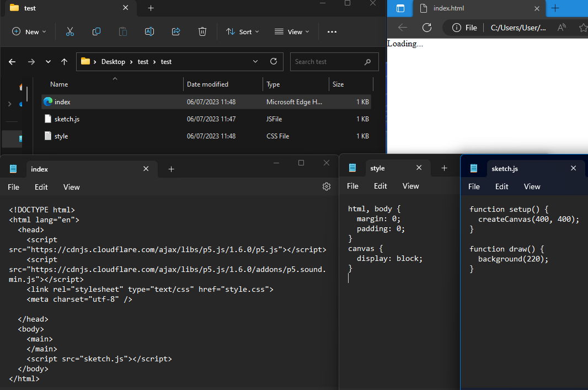
Task: Add a new tab in index Notepad window
Action: click(x=171, y=169)
